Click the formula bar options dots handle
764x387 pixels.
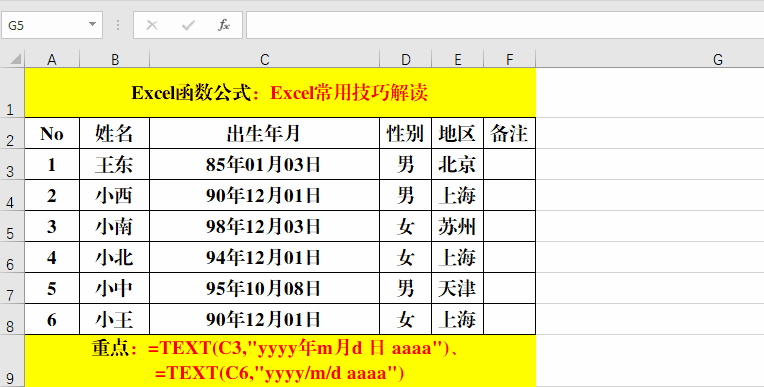click(118, 25)
